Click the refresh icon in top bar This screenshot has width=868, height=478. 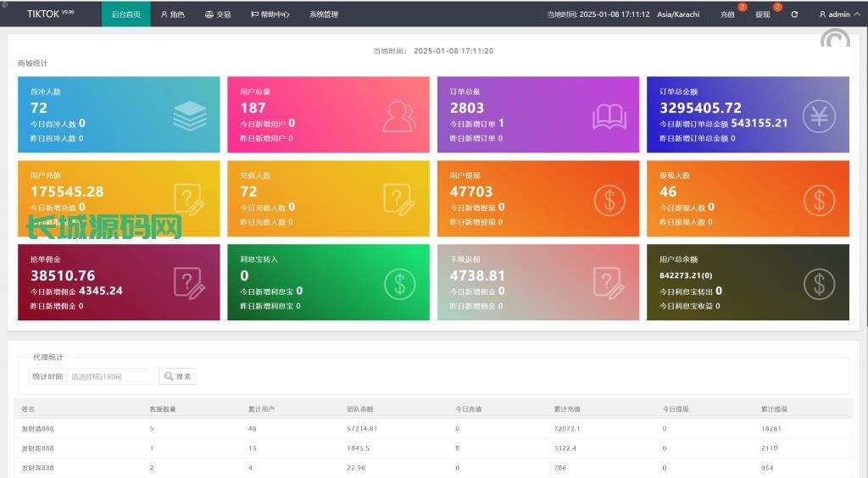(x=794, y=14)
